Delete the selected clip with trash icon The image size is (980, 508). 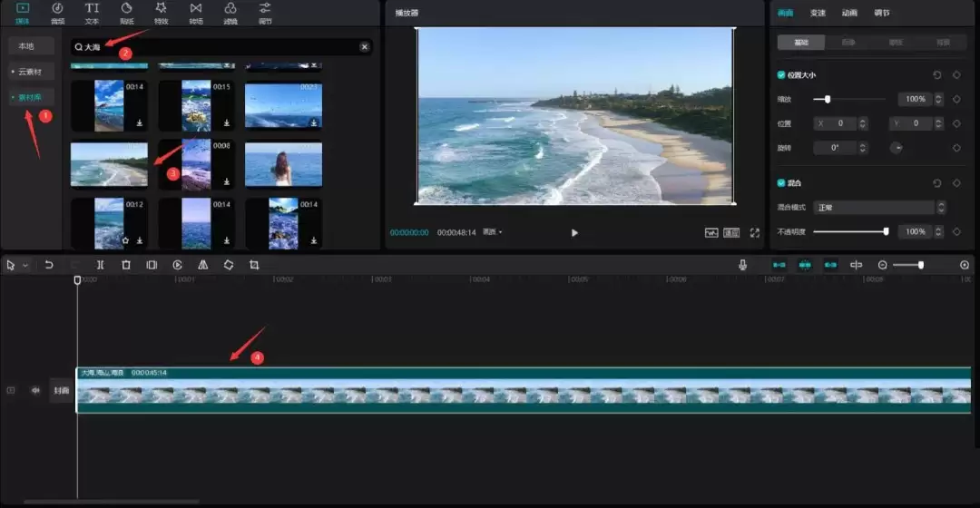(126, 265)
